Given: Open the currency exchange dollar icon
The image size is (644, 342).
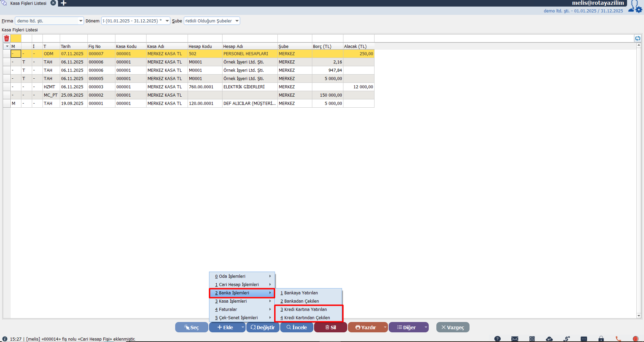Looking at the screenshot, I should point(567,339).
